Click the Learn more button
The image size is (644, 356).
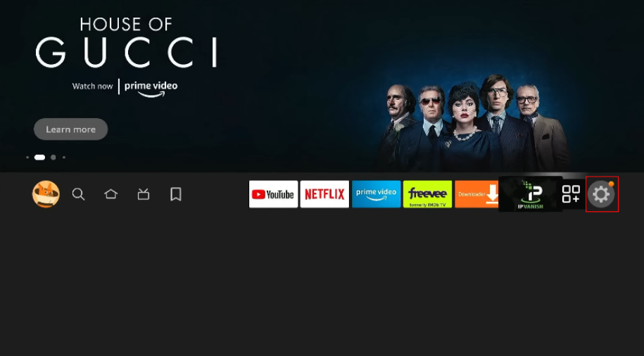tap(70, 129)
